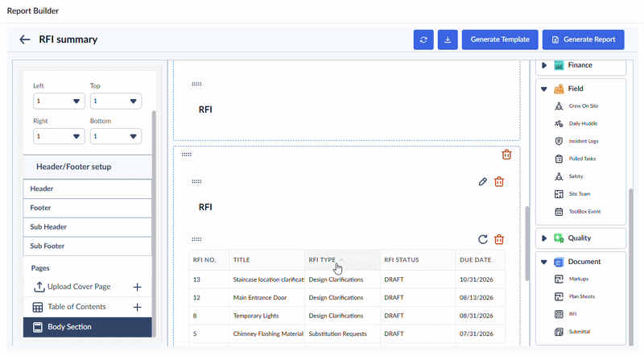
Task: Click the Table of Contents grid icon
Action: tap(37, 307)
